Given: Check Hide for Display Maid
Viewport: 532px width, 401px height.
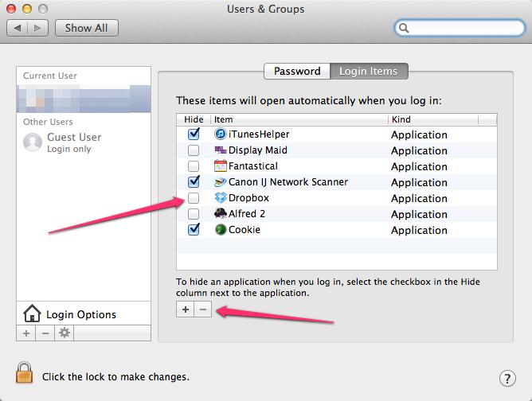Looking at the screenshot, I should tap(194, 150).
